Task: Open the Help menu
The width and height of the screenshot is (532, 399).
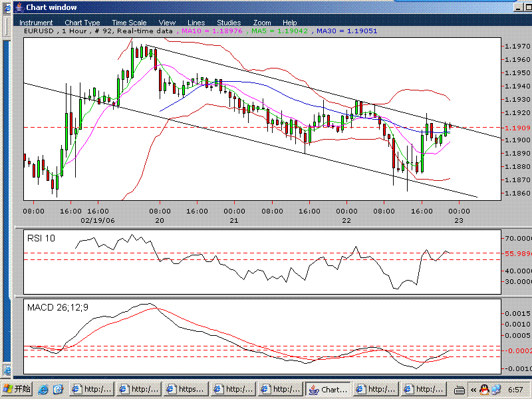Action: coord(289,23)
